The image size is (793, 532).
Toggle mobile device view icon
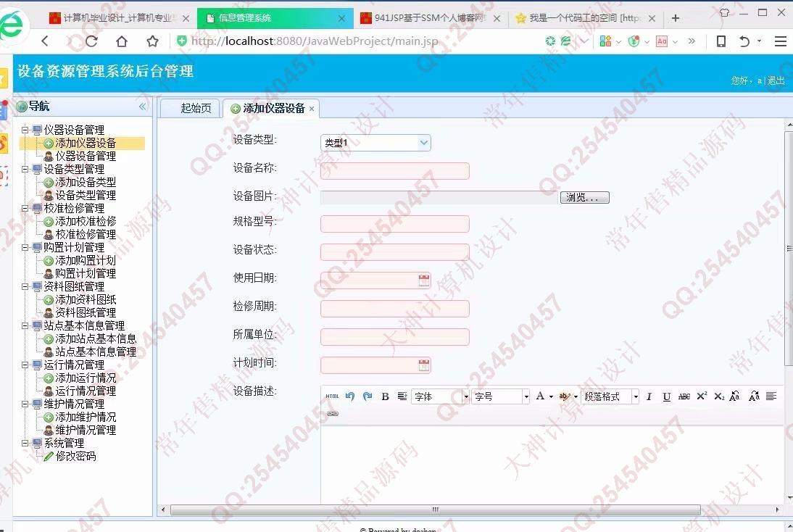(x=722, y=41)
